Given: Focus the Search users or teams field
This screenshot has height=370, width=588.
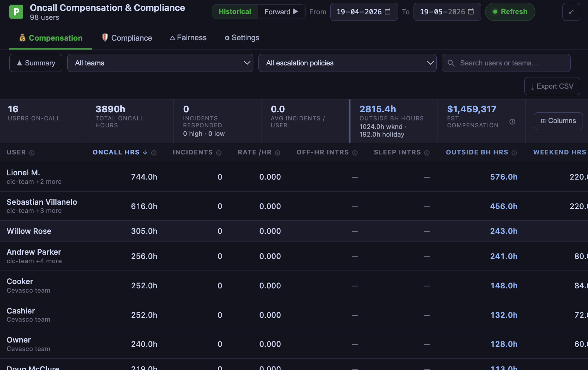Looking at the screenshot, I should [506, 63].
